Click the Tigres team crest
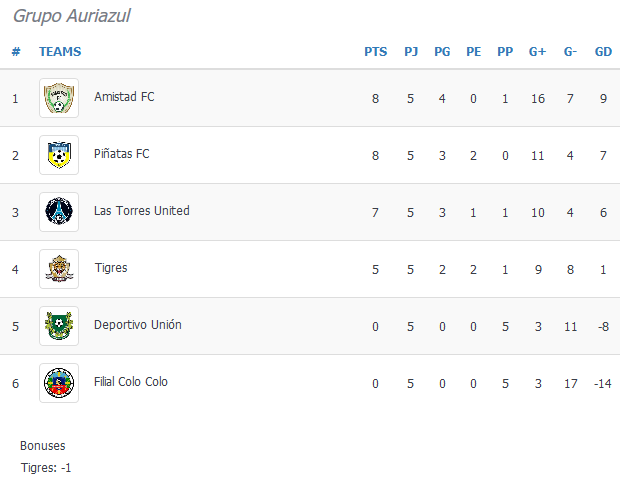This screenshot has height=484, width=620. click(59, 269)
